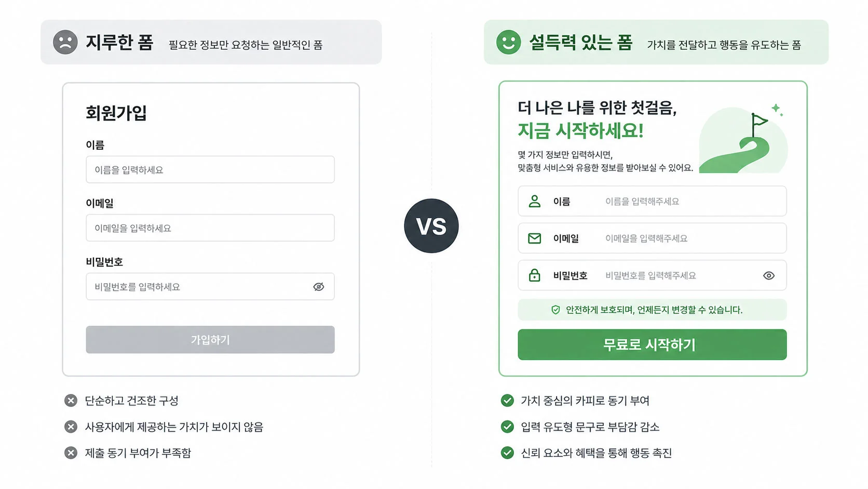Click the X icon beside 제출 동기 부여가 부족함
This screenshot has width=868, height=489.
pyautogui.click(x=71, y=452)
